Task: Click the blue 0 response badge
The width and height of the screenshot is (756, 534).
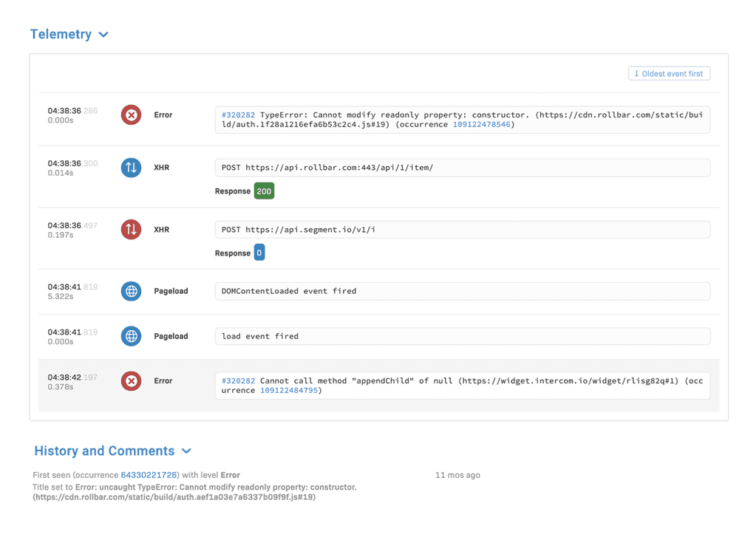Action: [259, 252]
